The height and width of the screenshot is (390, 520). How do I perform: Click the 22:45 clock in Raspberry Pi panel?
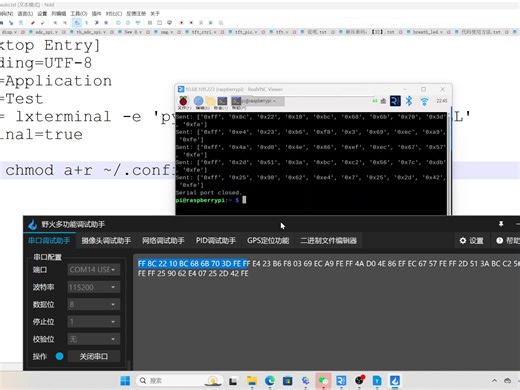(x=442, y=101)
